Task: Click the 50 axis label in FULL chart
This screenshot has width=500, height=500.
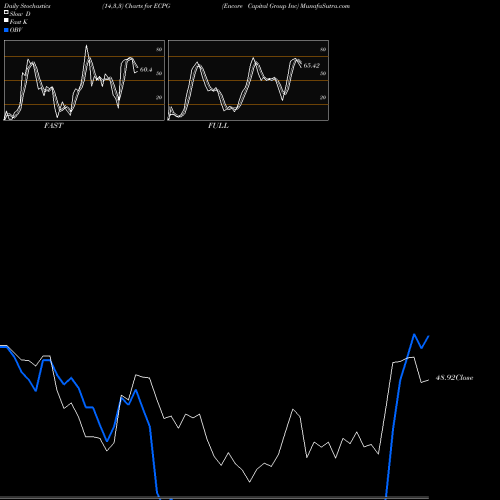Action: pos(323,73)
